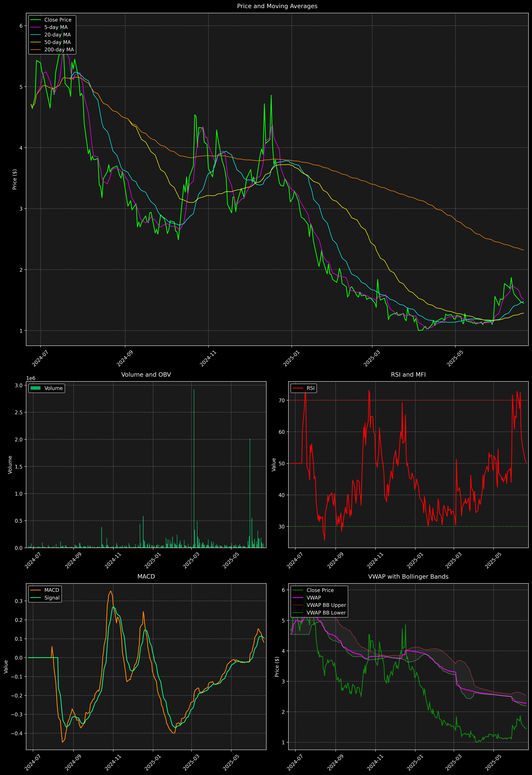Click the '3' y-axis tick on the VWAP chart
The width and height of the screenshot is (532, 775).
point(283,681)
